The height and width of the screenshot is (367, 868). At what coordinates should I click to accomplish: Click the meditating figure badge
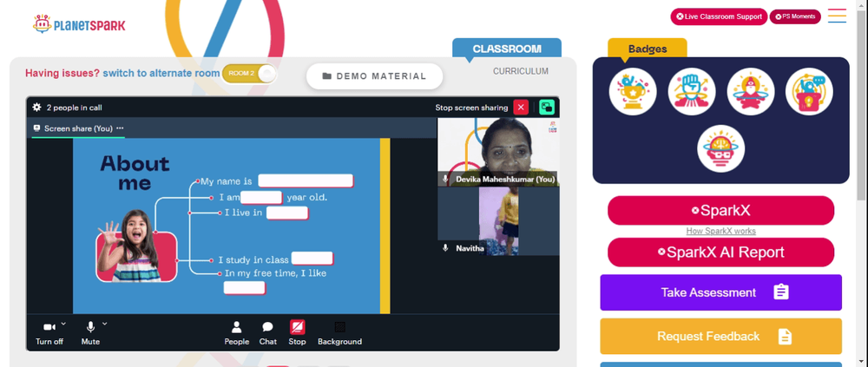click(751, 91)
